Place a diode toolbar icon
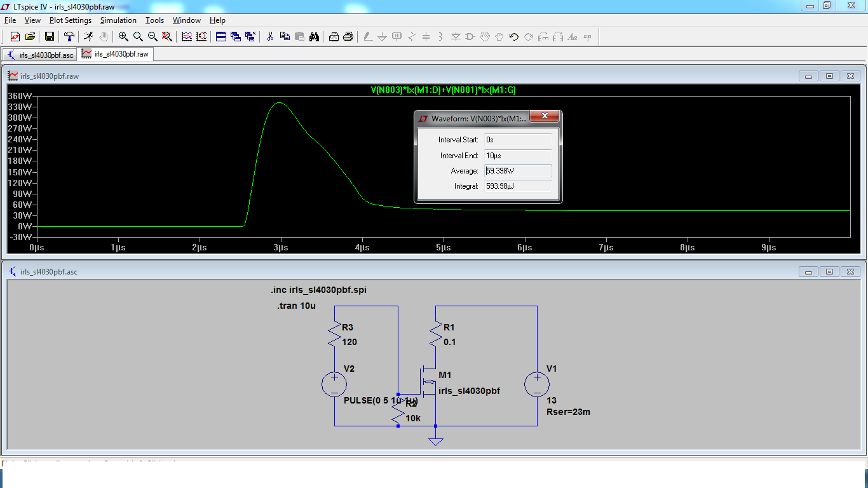Screen dimensions: 868x488 click(x=456, y=37)
